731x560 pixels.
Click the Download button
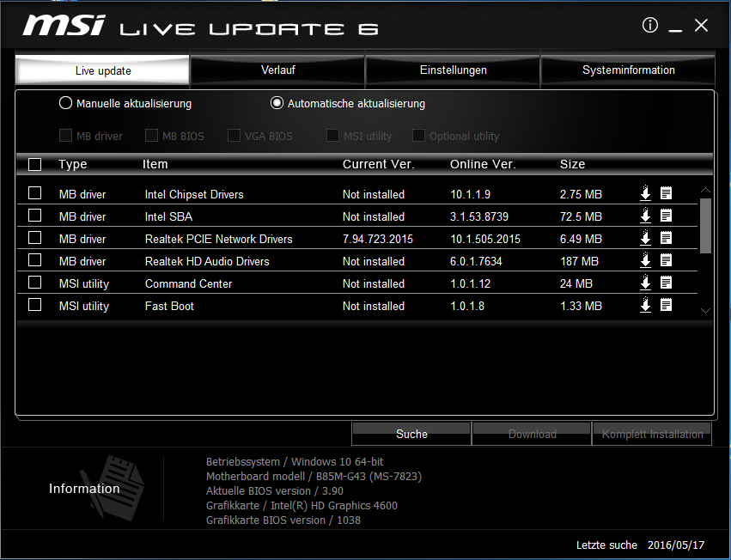point(532,434)
